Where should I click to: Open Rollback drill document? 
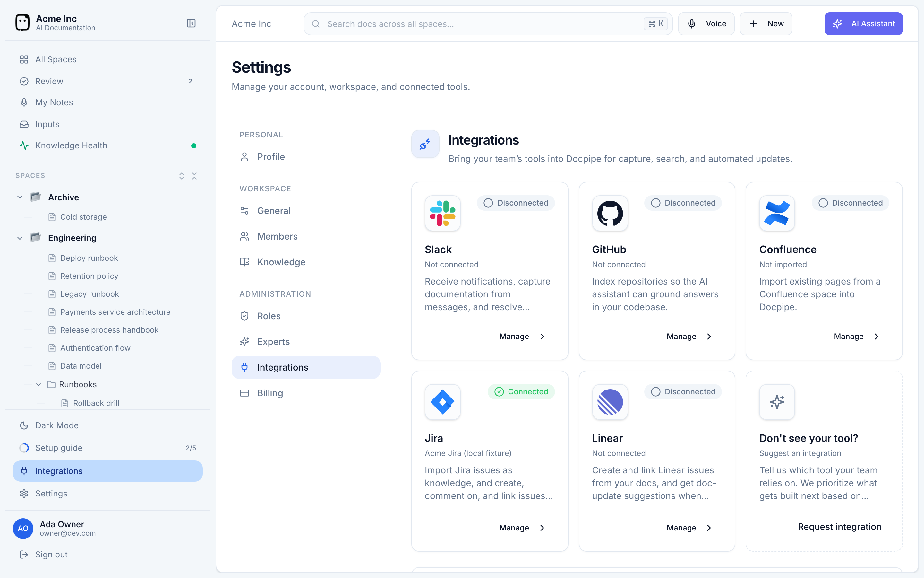[96, 403]
